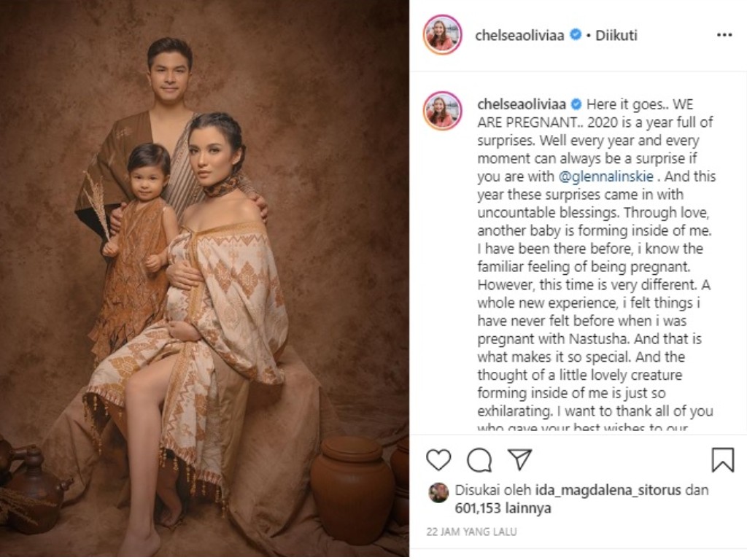
Task: Open comments with the speech bubble icon
Action: [x=479, y=460]
